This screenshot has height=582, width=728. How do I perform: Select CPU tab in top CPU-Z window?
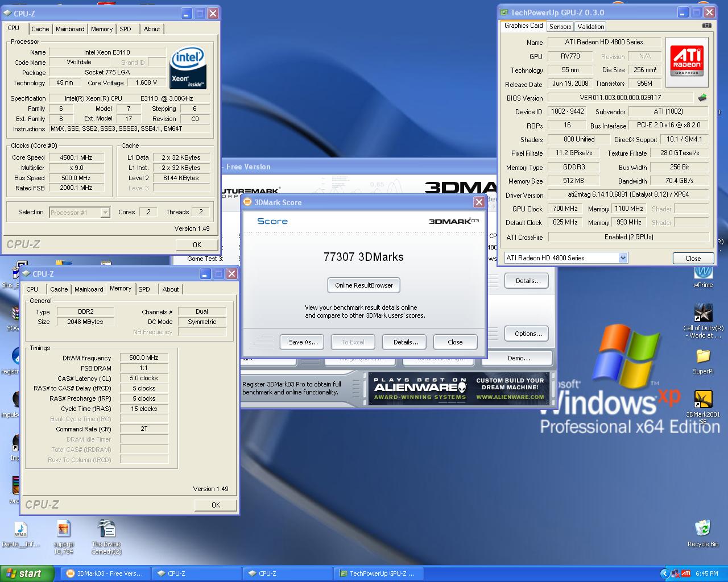tap(14, 28)
